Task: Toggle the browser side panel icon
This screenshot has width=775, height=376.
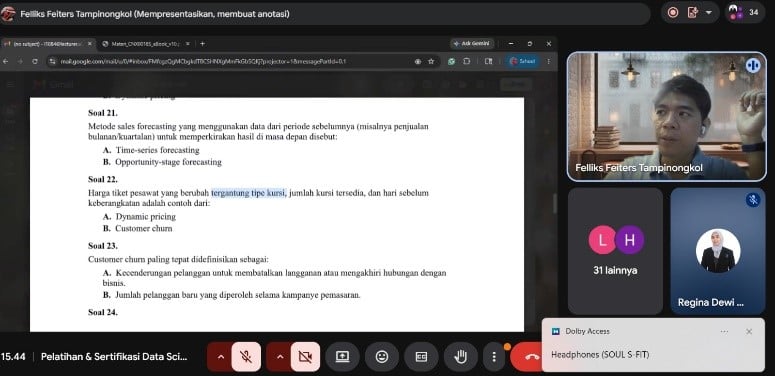Action: (x=488, y=61)
